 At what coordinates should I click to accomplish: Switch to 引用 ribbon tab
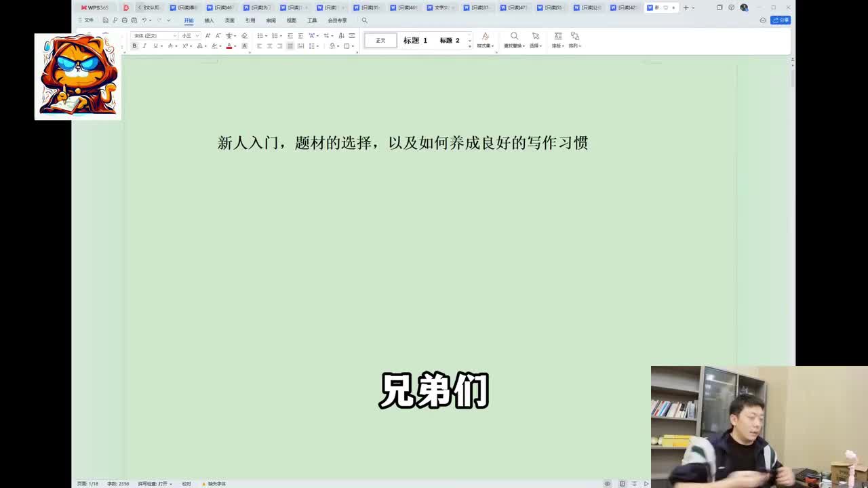250,20
